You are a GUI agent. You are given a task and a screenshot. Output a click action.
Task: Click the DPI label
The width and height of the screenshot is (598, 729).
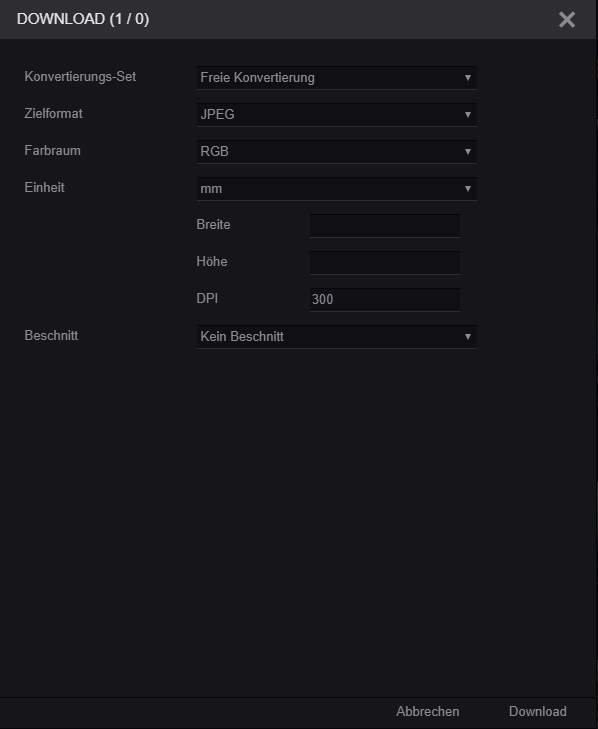coord(207,298)
